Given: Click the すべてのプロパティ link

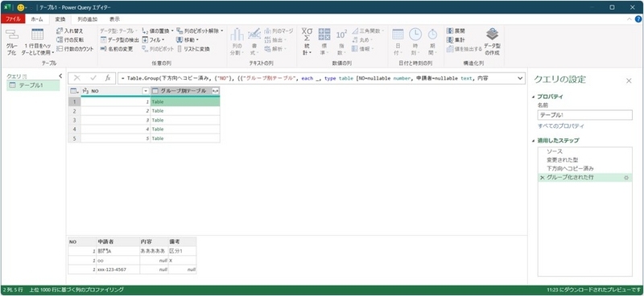Looking at the screenshot, I should (561, 126).
